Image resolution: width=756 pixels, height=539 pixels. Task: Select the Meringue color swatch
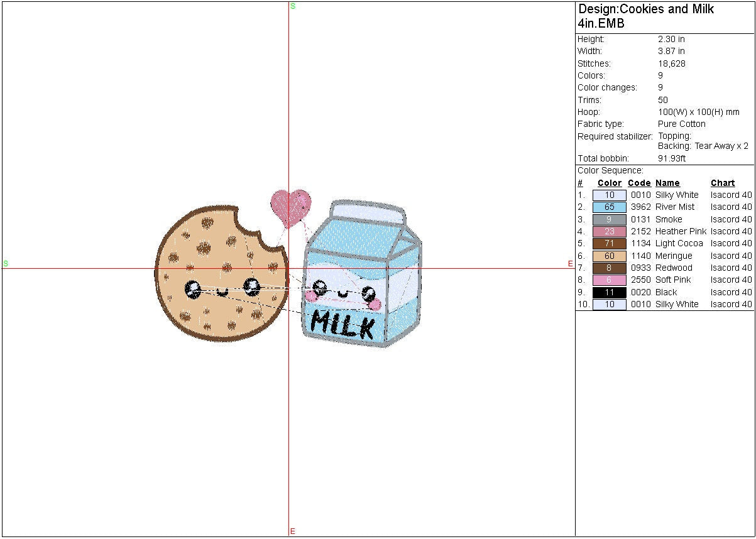point(609,256)
